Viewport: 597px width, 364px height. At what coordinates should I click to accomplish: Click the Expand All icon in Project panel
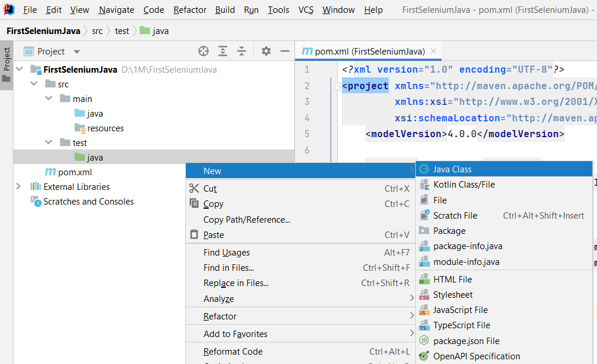click(x=223, y=51)
